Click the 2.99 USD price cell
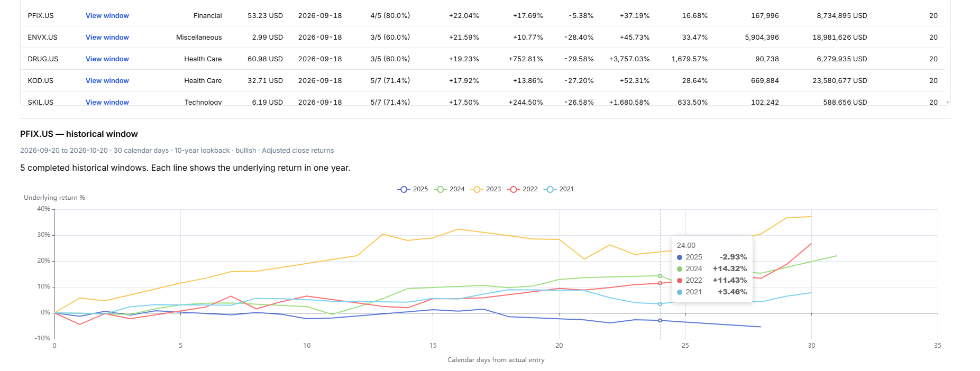This screenshot has height=371, width=980. tap(267, 38)
